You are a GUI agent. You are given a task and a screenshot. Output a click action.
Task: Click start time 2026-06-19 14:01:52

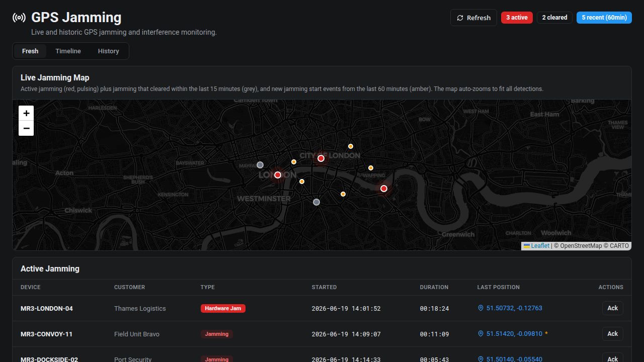(346, 309)
